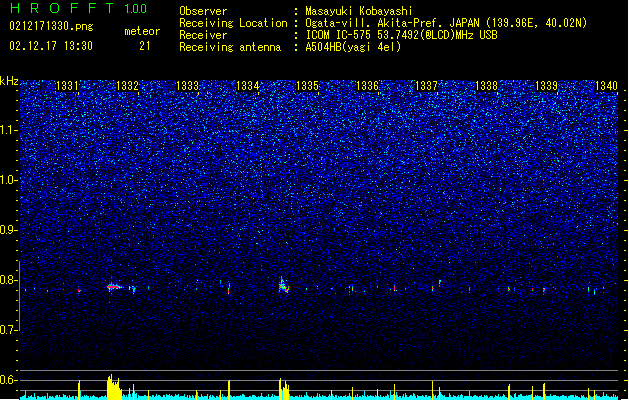Click the 1333 time marker
Screen dimensions: 629x400
tap(187, 86)
